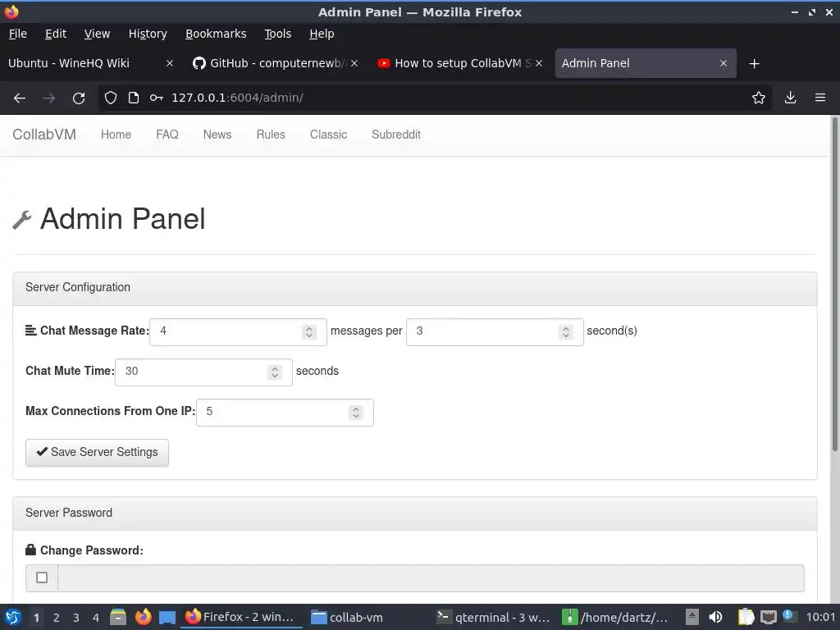Go back using the browser back arrow
Screen dimensions: 840x630
click(x=20, y=98)
